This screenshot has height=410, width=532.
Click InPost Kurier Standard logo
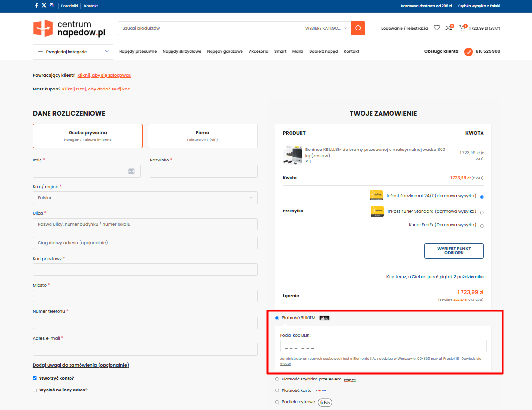pos(377,211)
